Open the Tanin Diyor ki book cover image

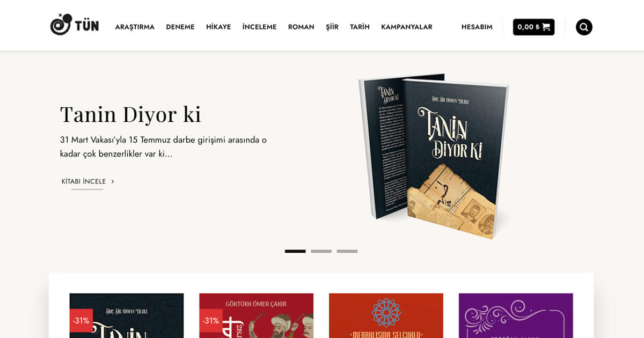(x=434, y=156)
